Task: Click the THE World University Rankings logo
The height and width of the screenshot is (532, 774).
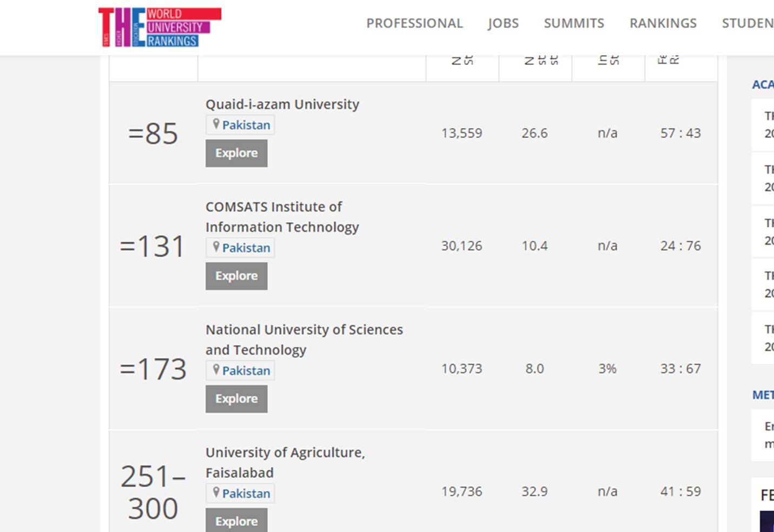Action: pyautogui.click(x=160, y=27)
